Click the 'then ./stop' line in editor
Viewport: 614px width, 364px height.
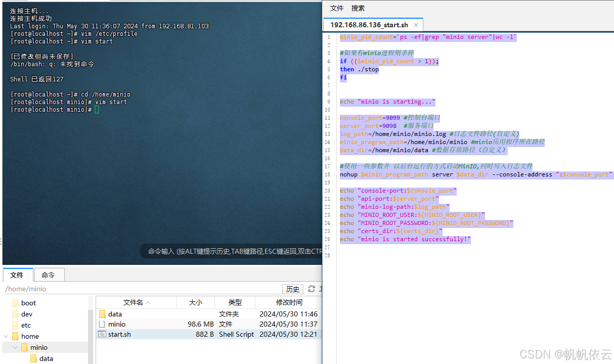click(x=359, y=69)
